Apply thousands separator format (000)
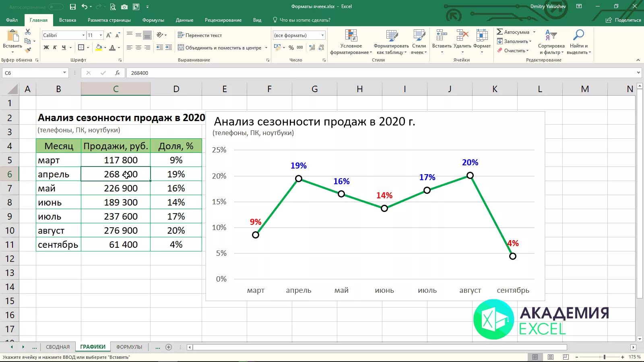 coord(300,47)
